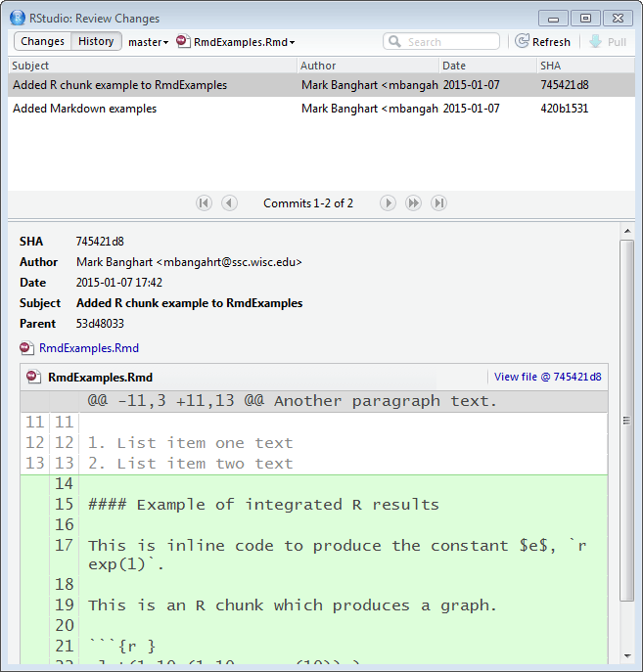643x672 pixels.
Task: Go to next page of commits
Action: [388, 203]
